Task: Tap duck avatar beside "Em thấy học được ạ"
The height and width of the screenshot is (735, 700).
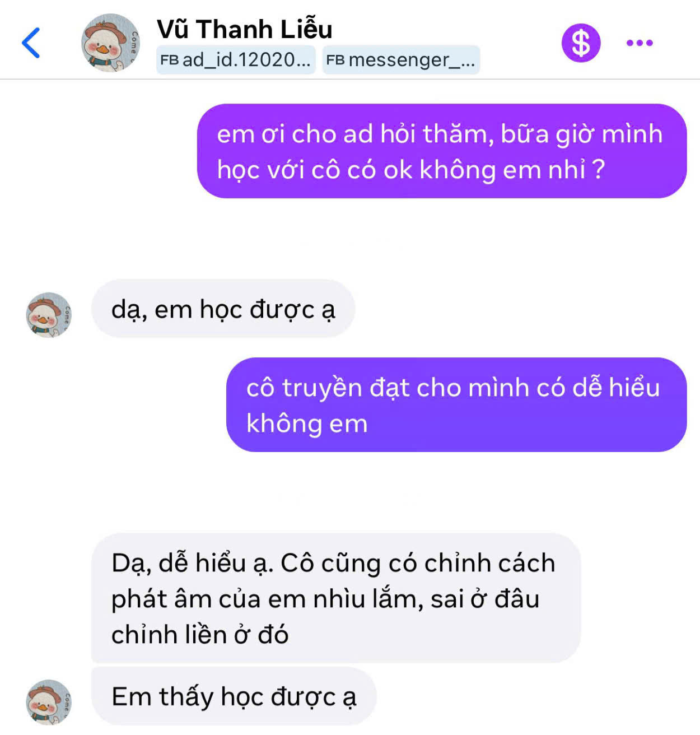Action: coord(49,702)
